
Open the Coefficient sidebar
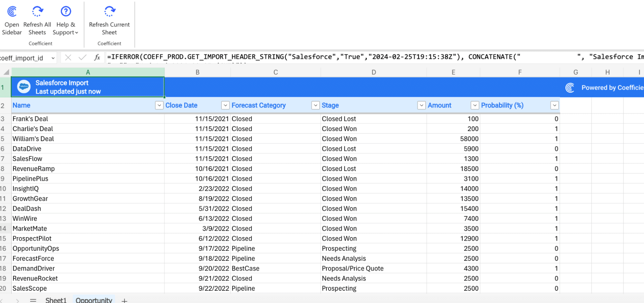(x=12, y=12)
